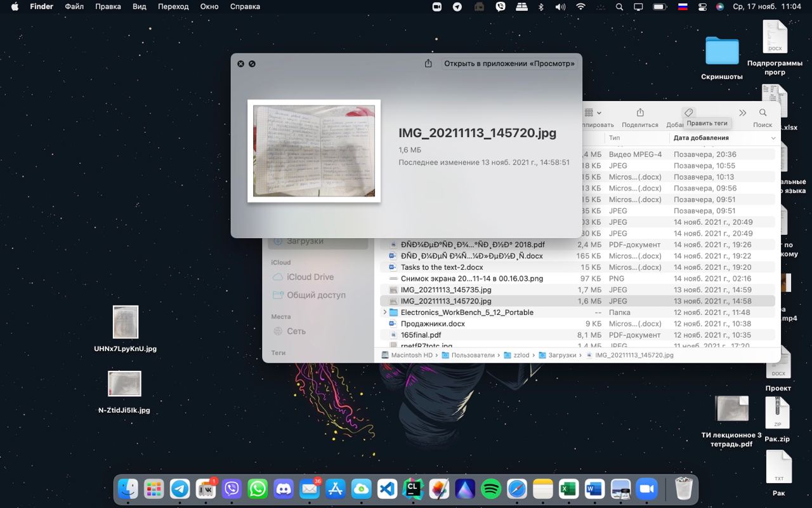Image resolution: width=812 pixels, height=508 pixels.
Task: Select the Снимок экрана png file row
Action: tap(577, 279)
